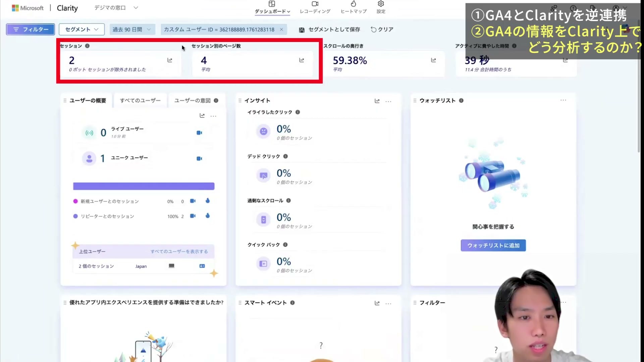Image resolution: width=644 pixels, height=362 pixels.
Task: Open the more options menu in the インサイト card
Action: pos(388,101)
